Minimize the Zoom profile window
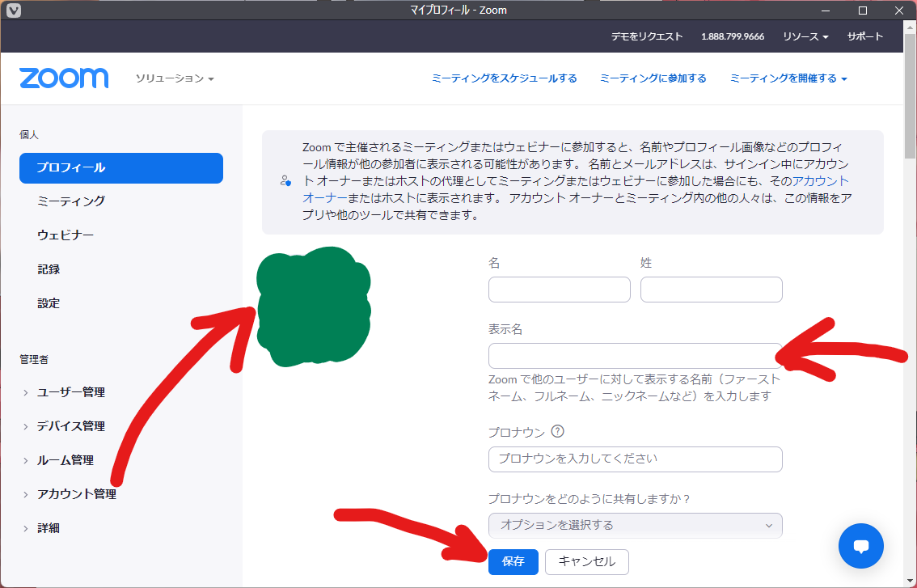Viewport: 917px width, 588px height. click(826, 11)
